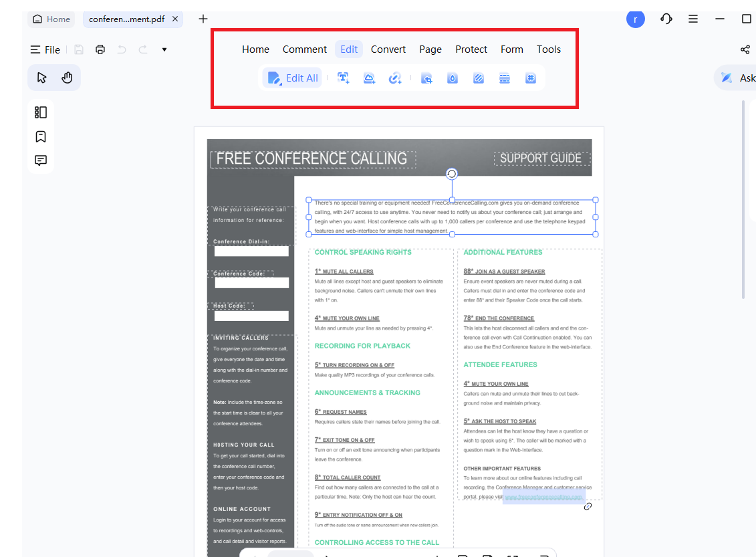The image size is (756, 557).
Task: Choose the Hand pan tool
Action: tap(67, 78)
